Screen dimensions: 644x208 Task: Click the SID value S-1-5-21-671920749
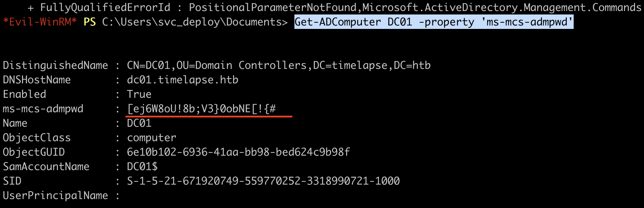(x=263, y=181)
